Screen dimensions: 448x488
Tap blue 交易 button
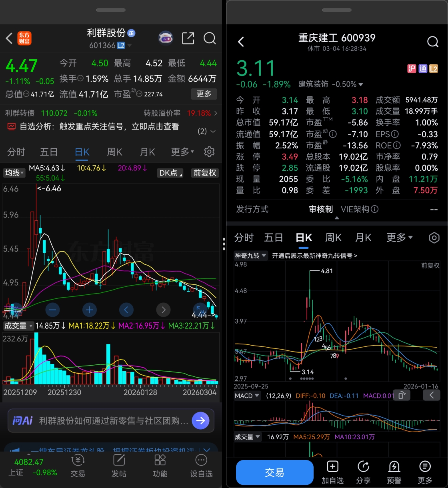(x=275, y=472)
